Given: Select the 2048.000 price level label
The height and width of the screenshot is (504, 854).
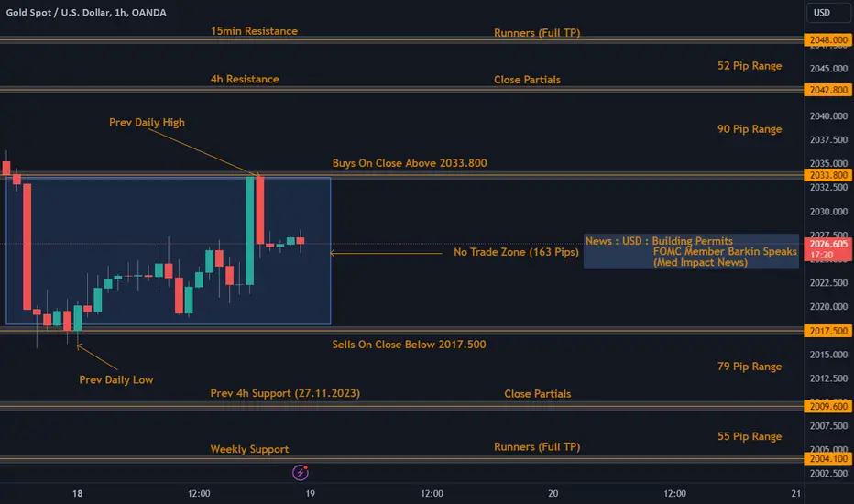Looking at the screenshot, I should tap(828, 39).
